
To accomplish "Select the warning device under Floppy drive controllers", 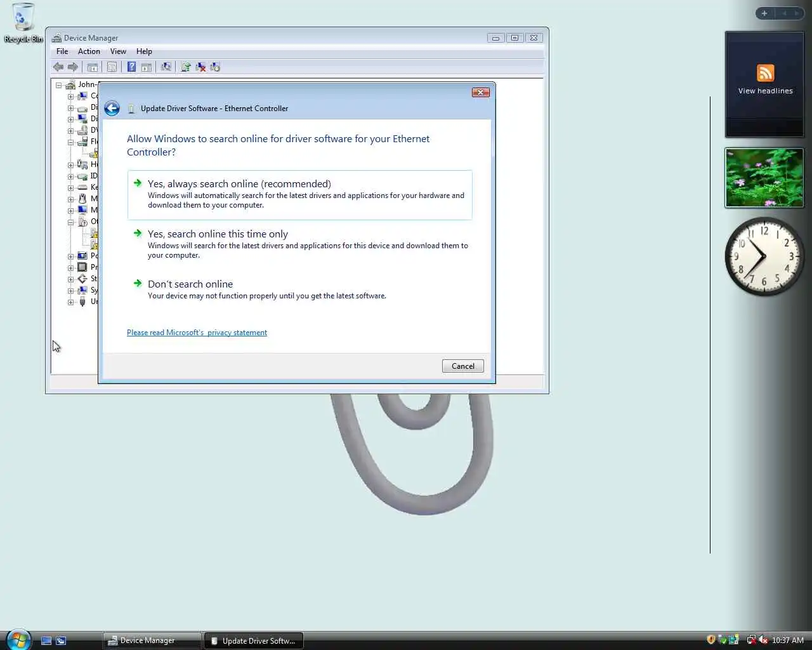I will coord(94,154).
